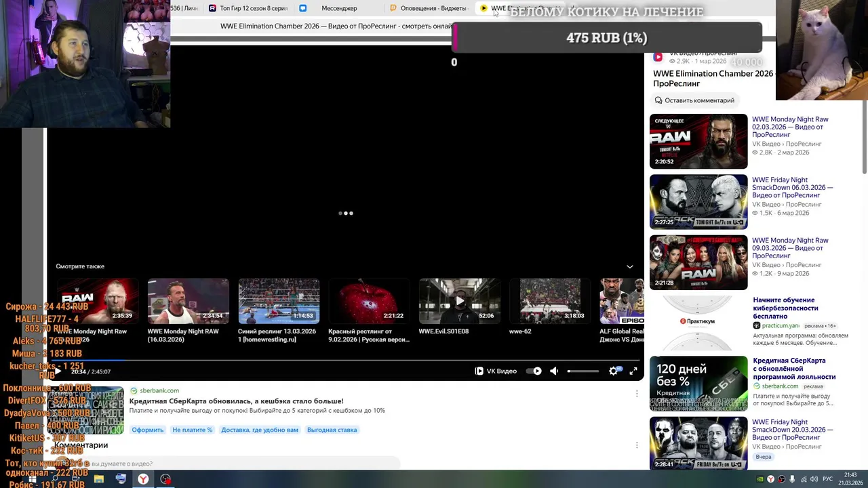
Task: Click the 'Не платите %' ad button
Action: [x=192, y=430]
